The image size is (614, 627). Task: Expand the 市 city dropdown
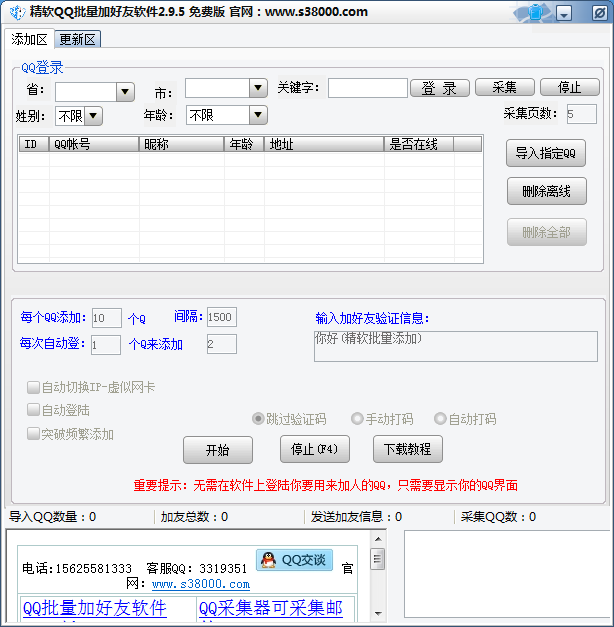pos(257,88)
